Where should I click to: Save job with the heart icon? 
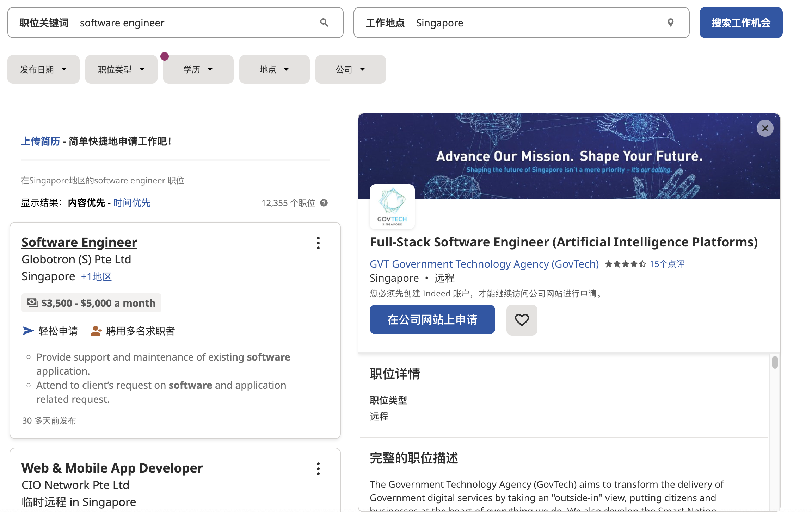pos(522,320)
